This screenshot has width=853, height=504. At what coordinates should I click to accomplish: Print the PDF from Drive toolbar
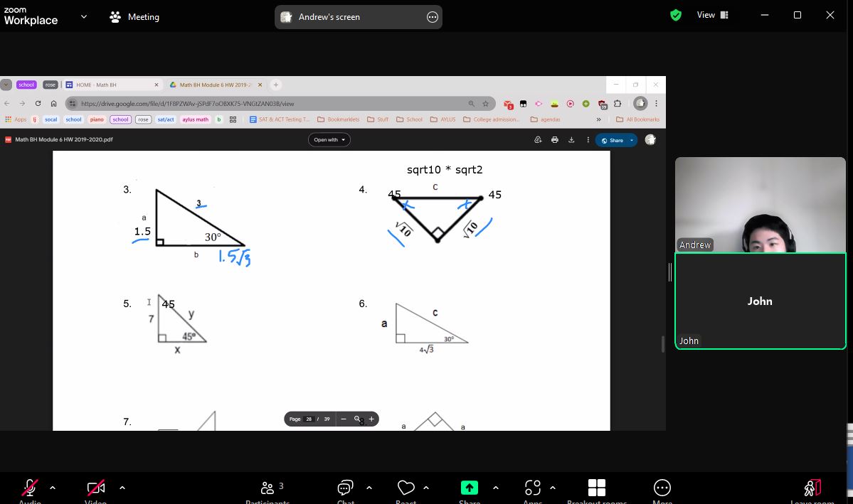554,140
